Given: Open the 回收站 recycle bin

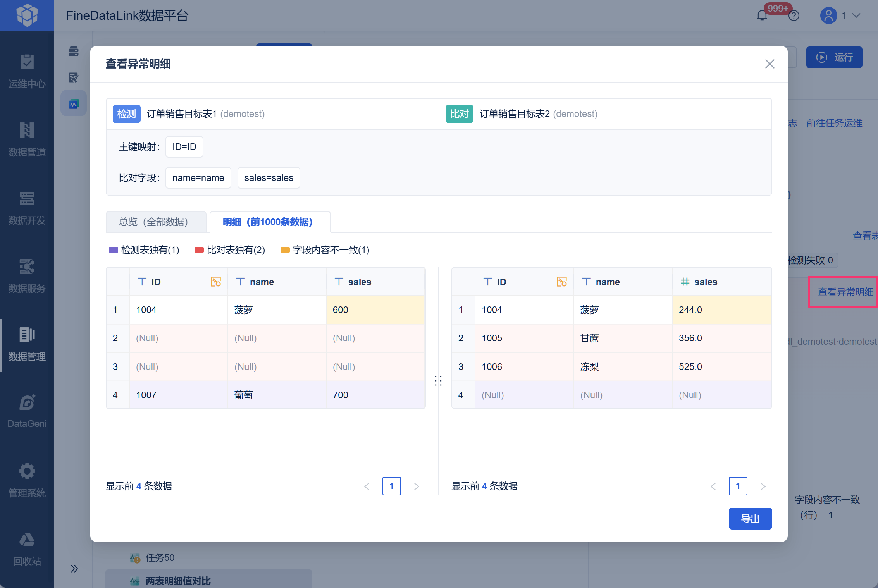Looking at the screenshot, I should click(27, 540).
